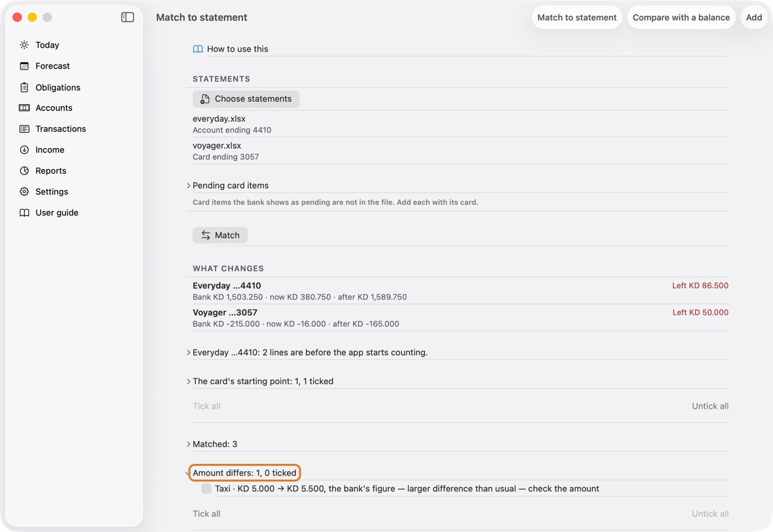The image size is (773, 532).
Task: Open Obligations from the sidebar
Action: click(58, 87)
